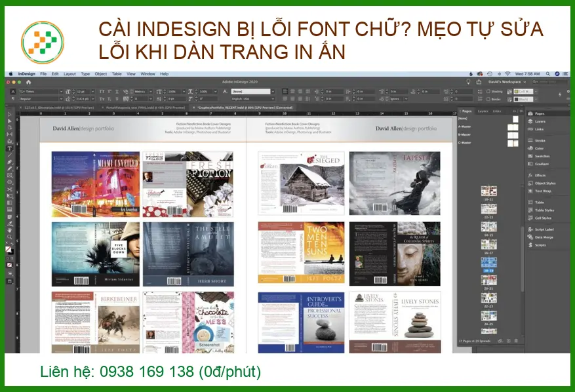The width and height of the screenshot is (575, 392).
Task: Select the Page tool
Action: [10, 127]
